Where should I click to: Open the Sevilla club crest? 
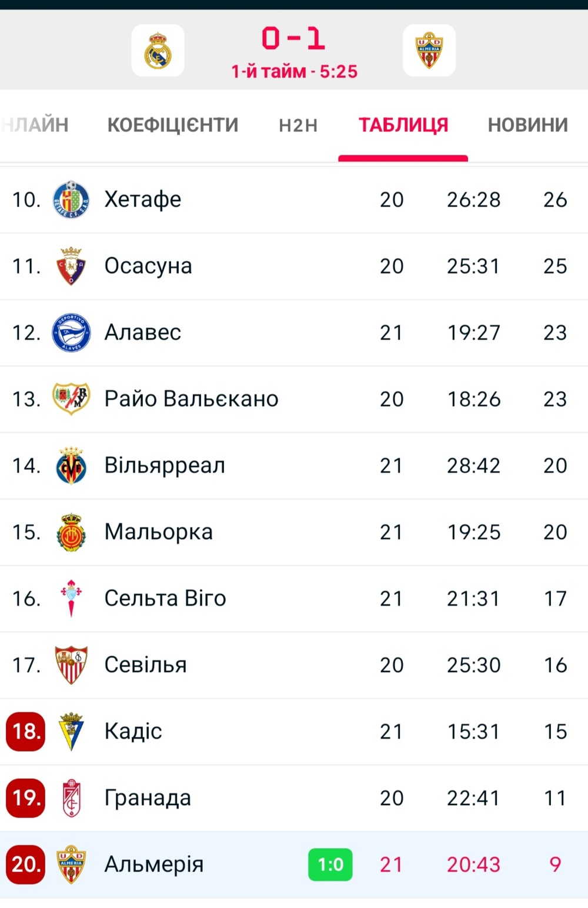[x=71, y=665]
